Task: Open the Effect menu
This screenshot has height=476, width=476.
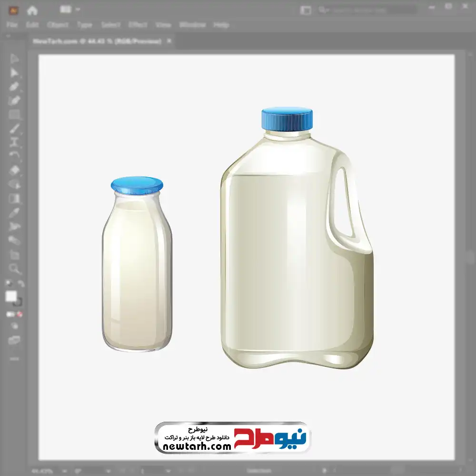Action: click(x=138, y=25)
